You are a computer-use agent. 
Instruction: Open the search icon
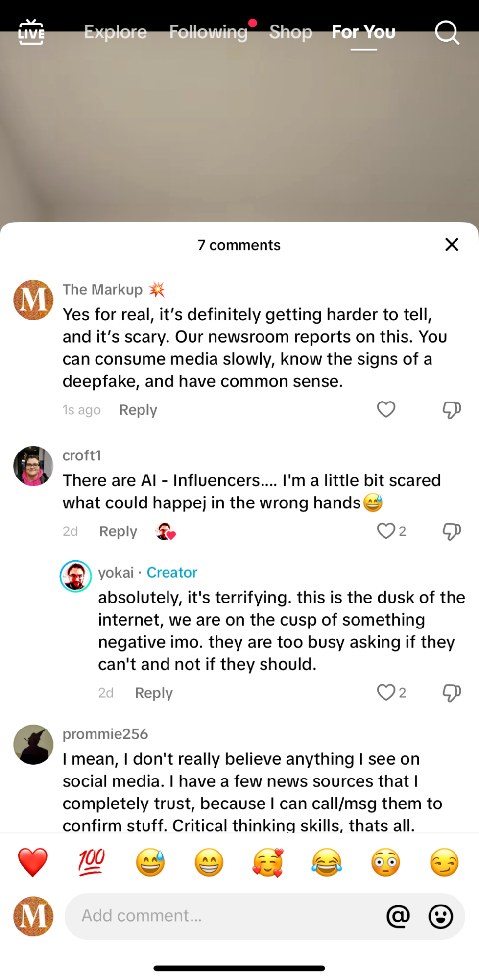click(446, 33)
